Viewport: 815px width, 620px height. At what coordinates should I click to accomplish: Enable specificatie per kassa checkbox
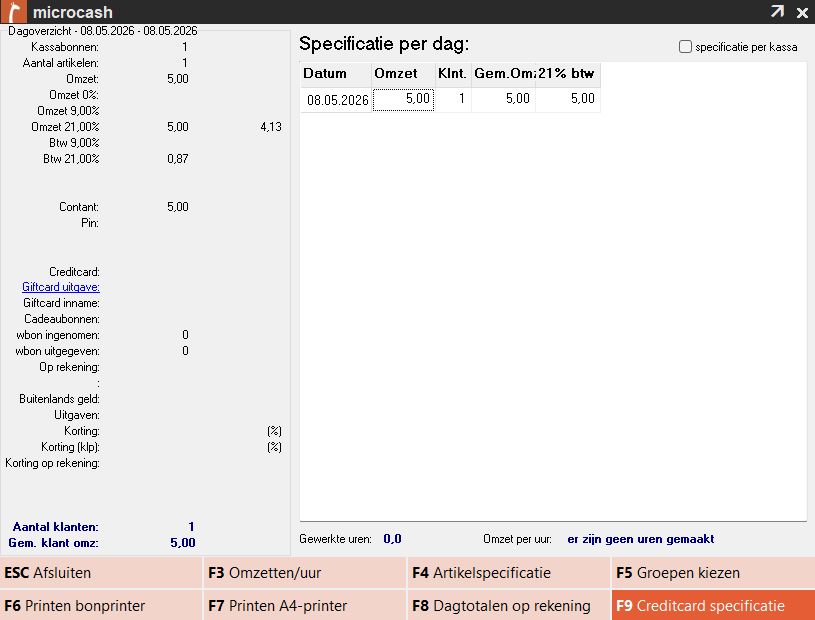point(685,47)
